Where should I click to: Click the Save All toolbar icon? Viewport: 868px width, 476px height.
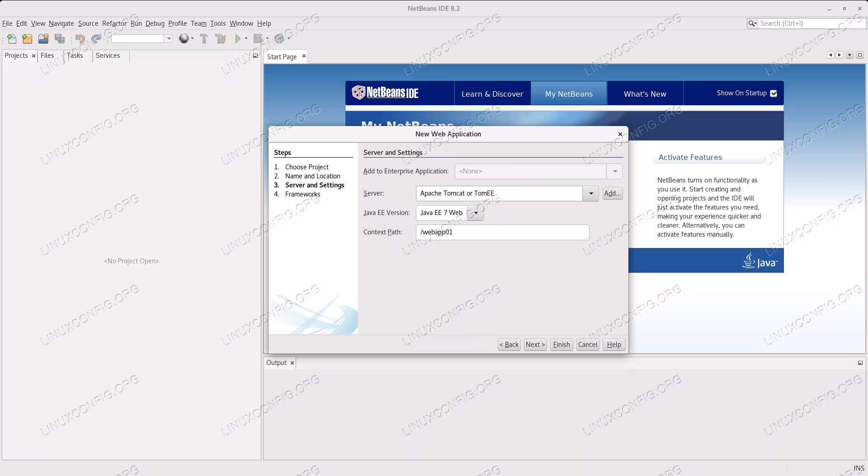pos(60,39)
